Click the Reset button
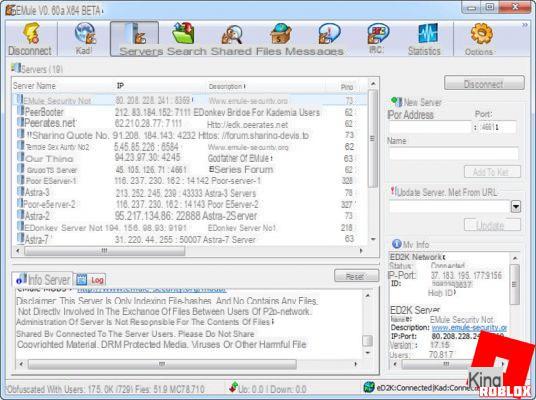 pos(356,276)
